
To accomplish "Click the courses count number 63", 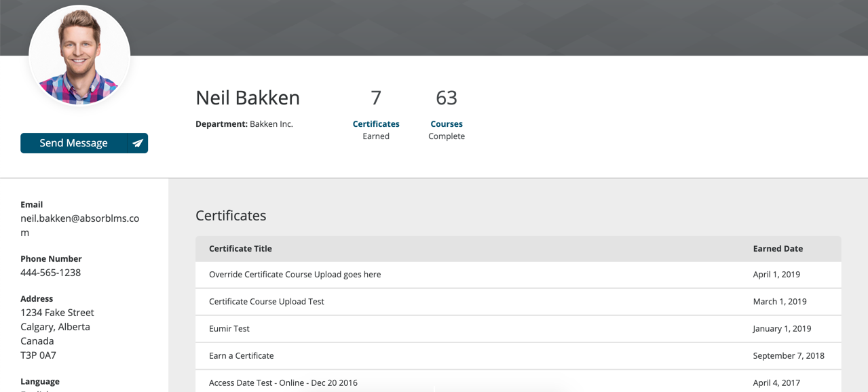I will click(447, 98).
